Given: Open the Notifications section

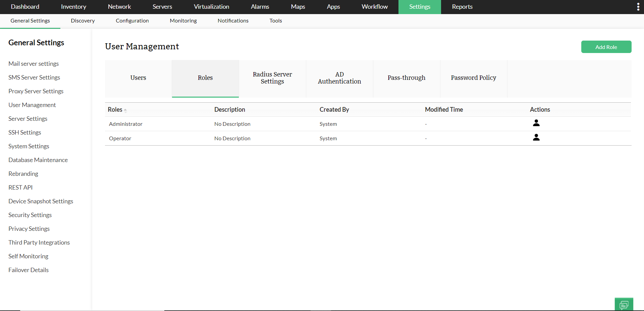Looking at the screenshot, I should [x=233, y=20].
